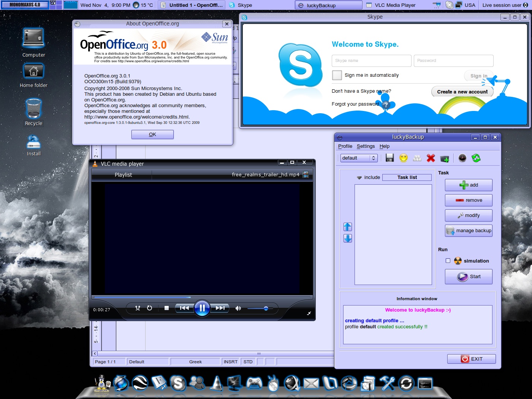Click the fullscreen corner icon in VLC
532x399 pixels.
click(309, 313)
